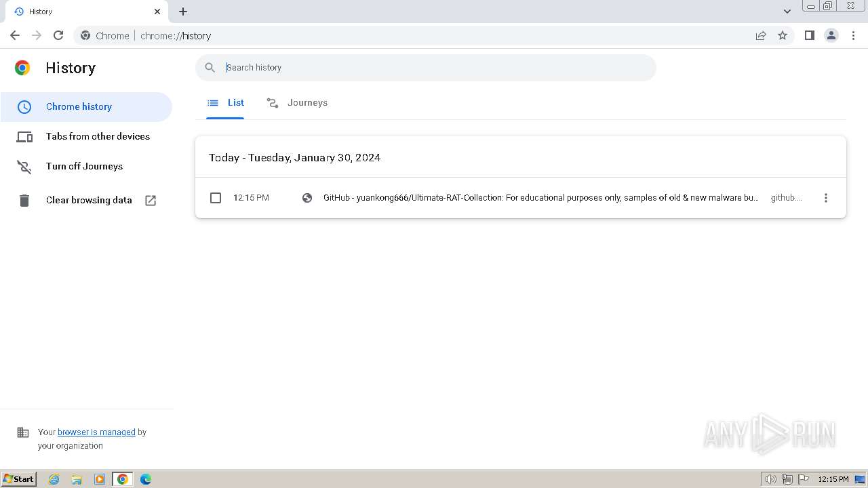
Task: Open the media player taskbar icon
Action: 100,479
